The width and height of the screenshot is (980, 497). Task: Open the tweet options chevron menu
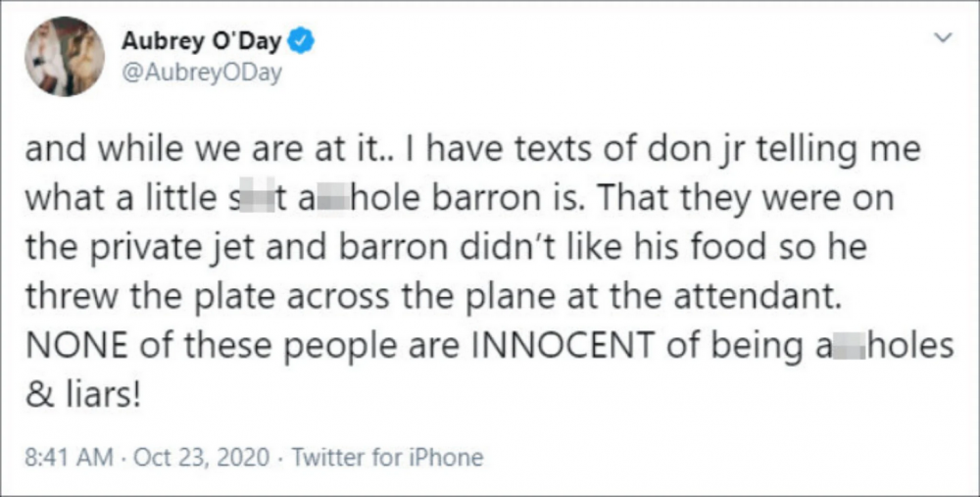945,38
